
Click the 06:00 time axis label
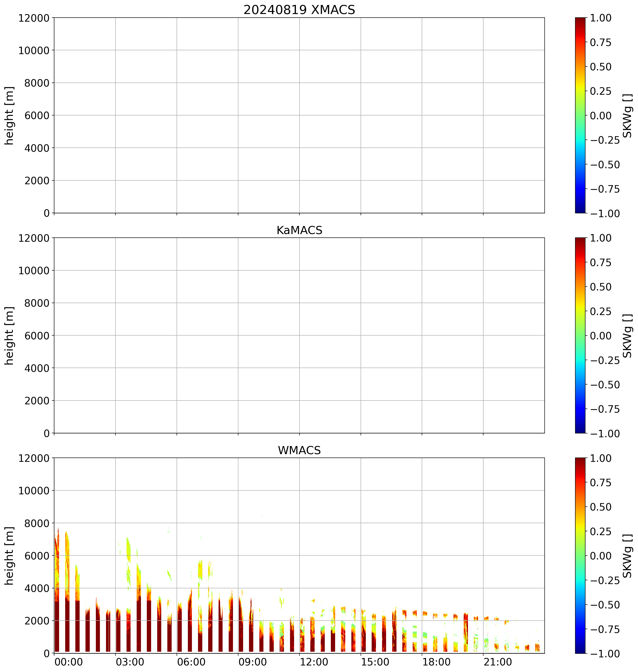(x=191, y=662)
